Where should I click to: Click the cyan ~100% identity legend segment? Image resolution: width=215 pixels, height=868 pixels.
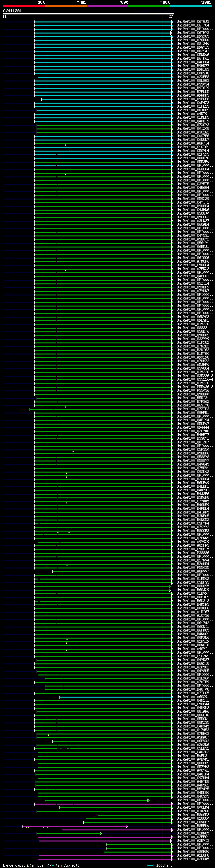pyautogui.click(x=191, y=6)
